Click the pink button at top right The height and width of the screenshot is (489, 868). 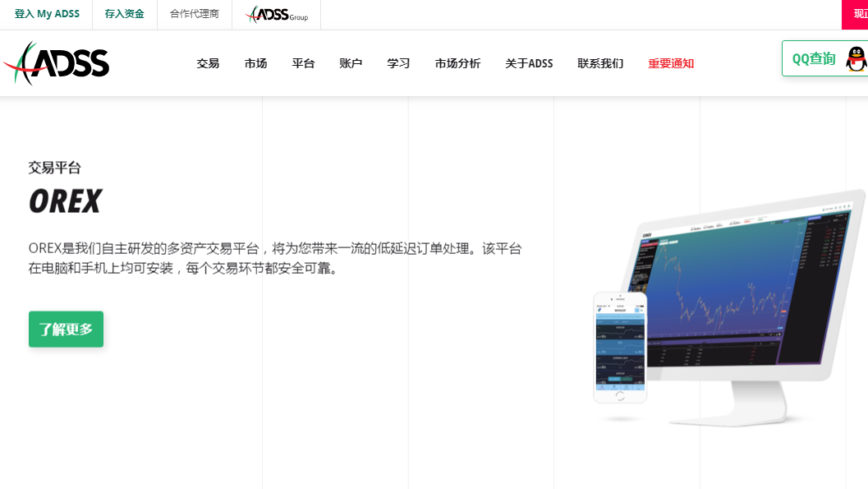[855, 14]
